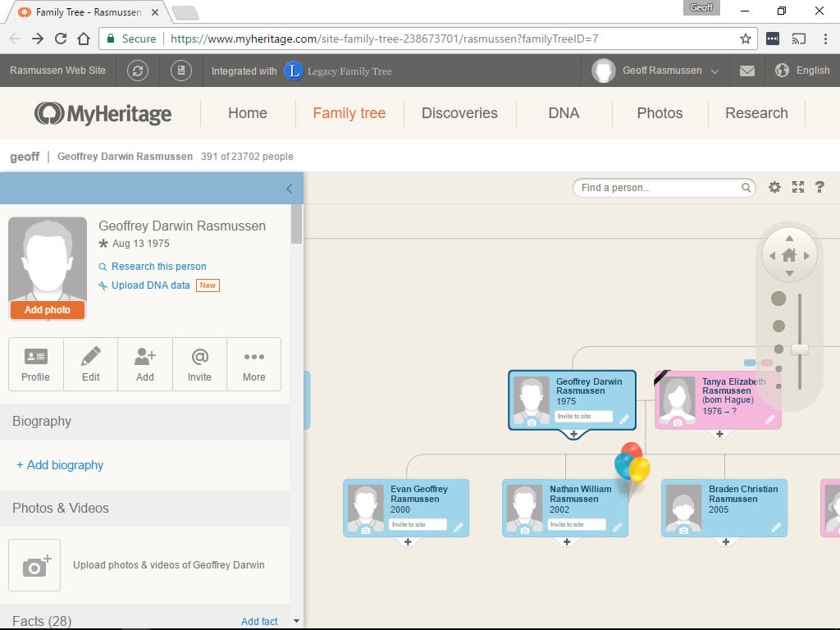840x630 pixels.
Task: Click the Find a person search field
Action: [659, 188]
